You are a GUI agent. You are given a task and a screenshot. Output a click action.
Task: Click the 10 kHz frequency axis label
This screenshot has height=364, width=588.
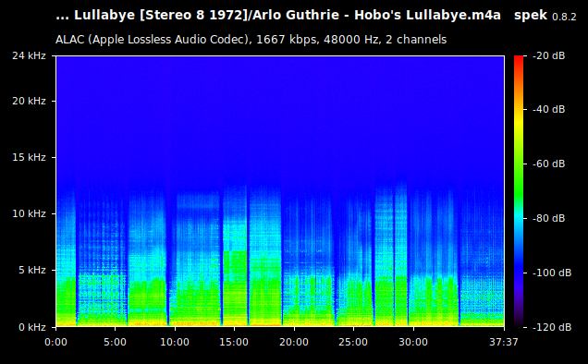pos(29,213)
